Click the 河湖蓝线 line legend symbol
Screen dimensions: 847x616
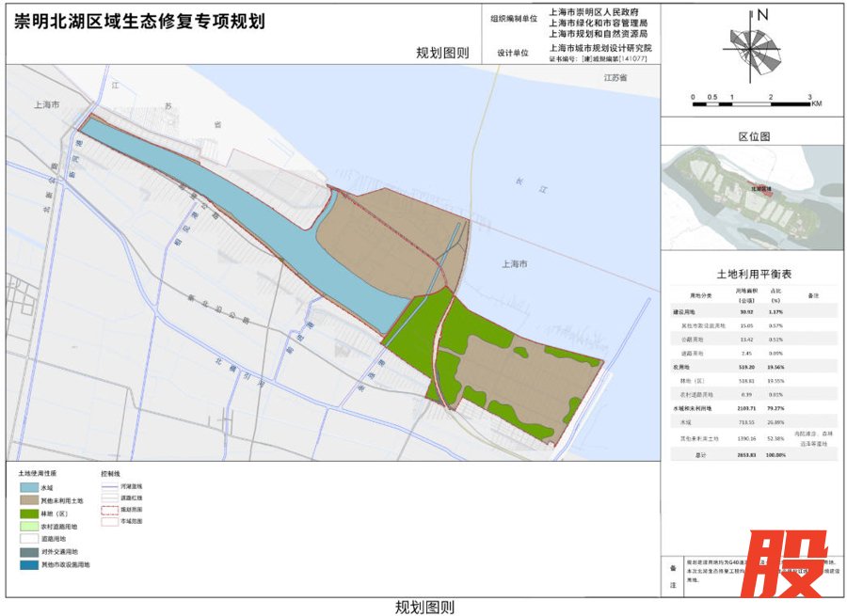point(110,486)
